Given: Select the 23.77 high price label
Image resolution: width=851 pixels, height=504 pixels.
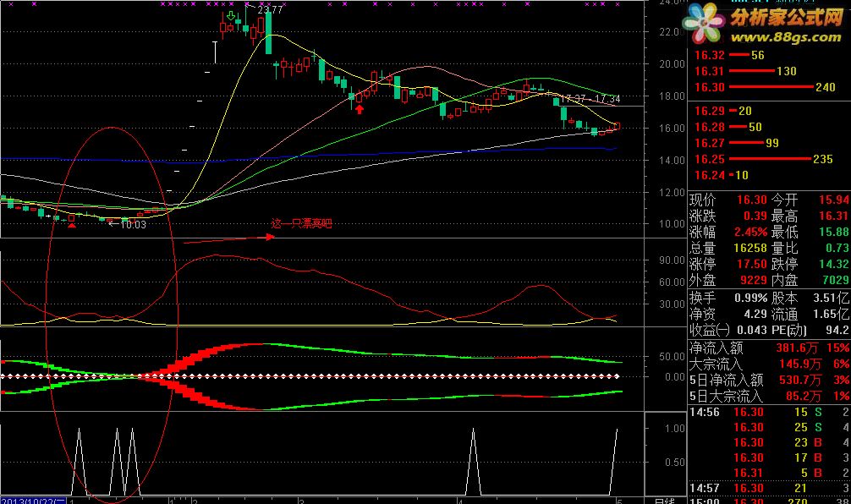Looking at the screenshot, I should point(270,10).
